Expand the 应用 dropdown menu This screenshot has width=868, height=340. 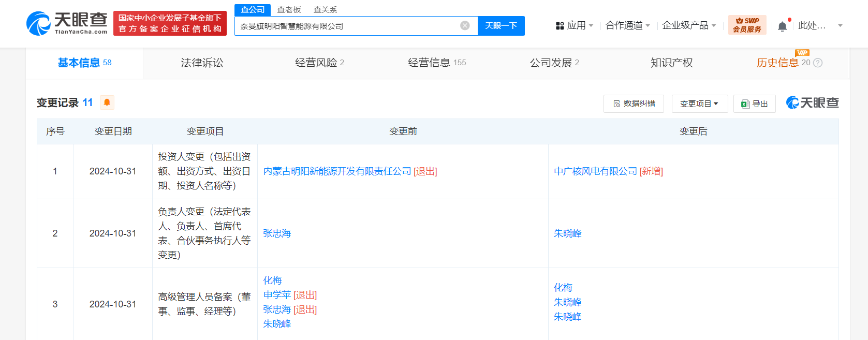(x=575, y=25)
